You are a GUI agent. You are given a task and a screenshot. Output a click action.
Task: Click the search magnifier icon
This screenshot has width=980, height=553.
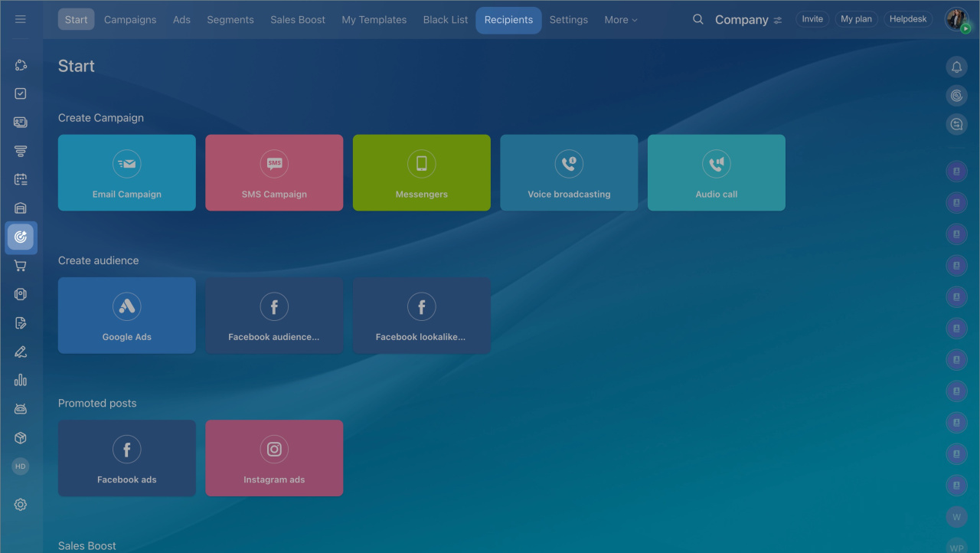(x=697, y=19)
